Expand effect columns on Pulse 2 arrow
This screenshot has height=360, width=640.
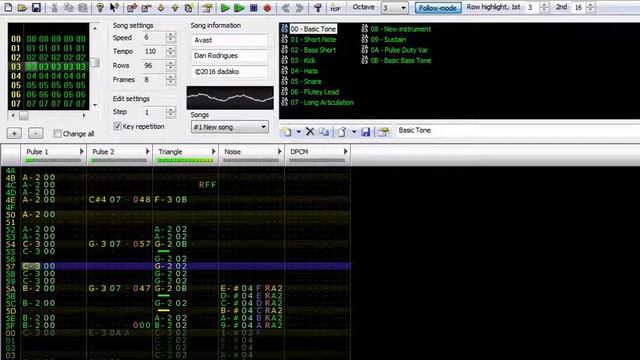(147, 151)
